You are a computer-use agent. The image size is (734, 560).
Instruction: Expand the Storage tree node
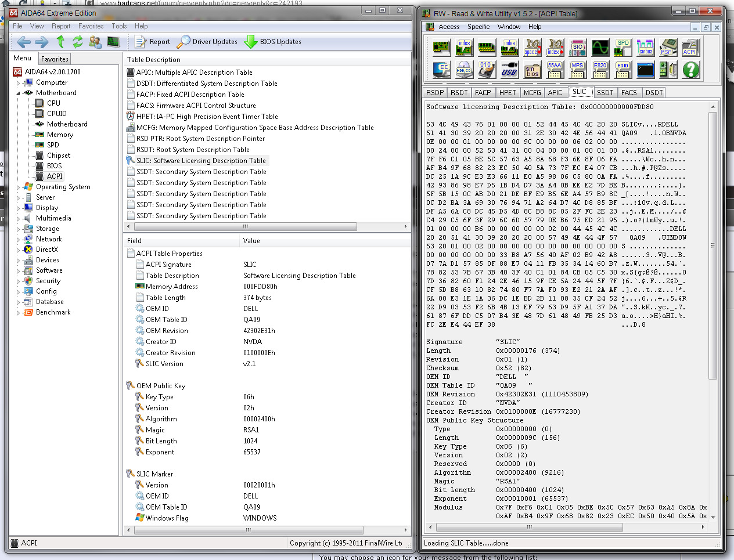(18, 229)
